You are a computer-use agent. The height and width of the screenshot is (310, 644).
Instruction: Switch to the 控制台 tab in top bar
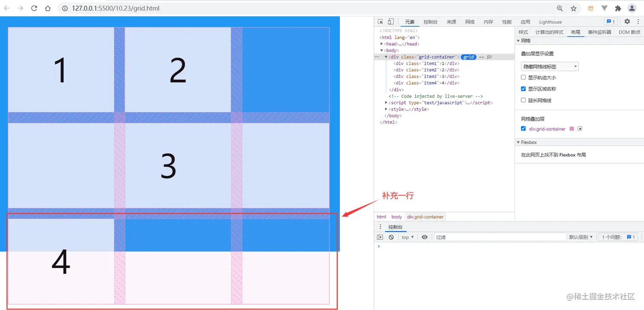[431, 22]
